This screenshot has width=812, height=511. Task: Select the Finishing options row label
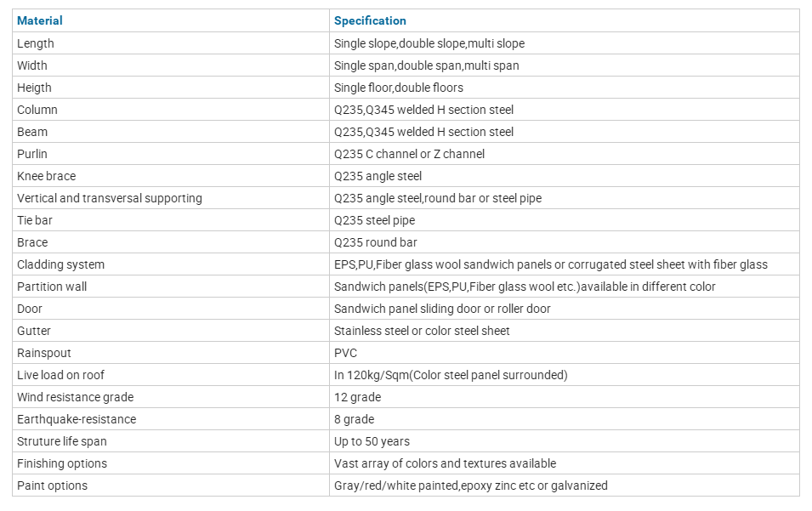62,463
